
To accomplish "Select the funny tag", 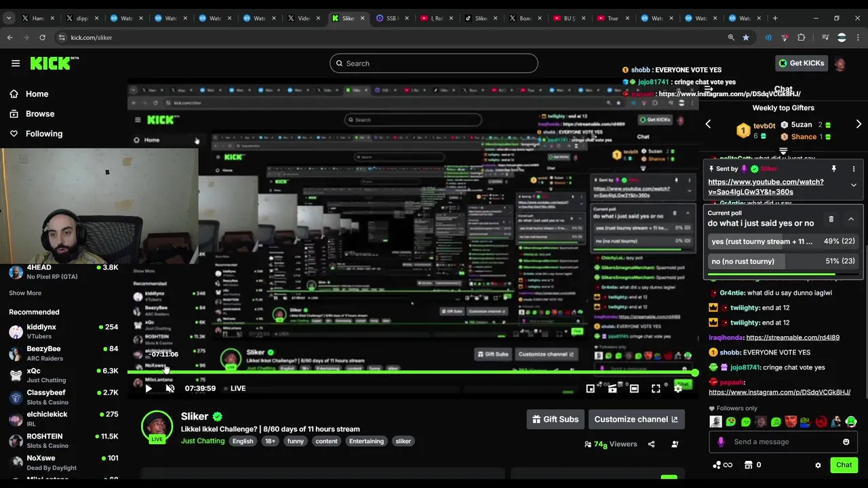I will (x=296, y=441).
